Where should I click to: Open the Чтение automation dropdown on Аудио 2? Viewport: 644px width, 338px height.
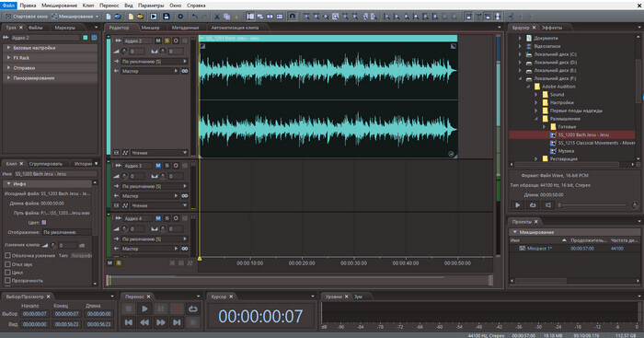tap(159, 153)
